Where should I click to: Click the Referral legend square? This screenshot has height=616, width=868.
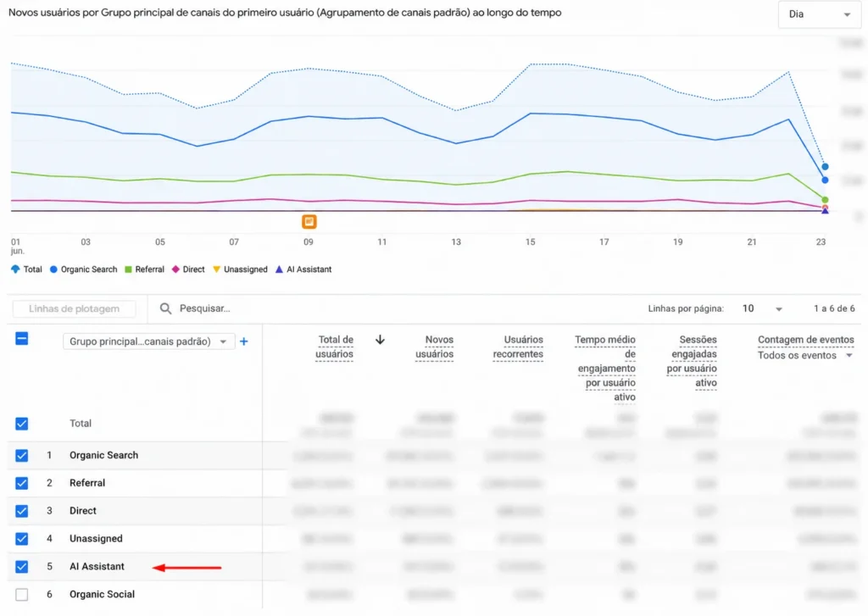pyautogui.click(x=129, y=269)
